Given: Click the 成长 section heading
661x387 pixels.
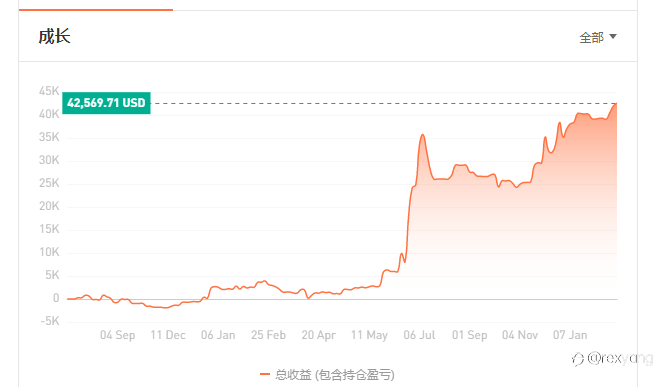Looking at the screenshot, I should [x=54, y=37].
